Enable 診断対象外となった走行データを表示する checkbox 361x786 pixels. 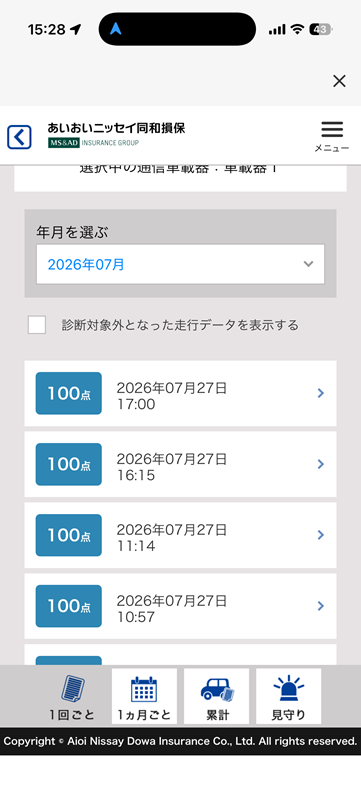(x=37, y=325)
